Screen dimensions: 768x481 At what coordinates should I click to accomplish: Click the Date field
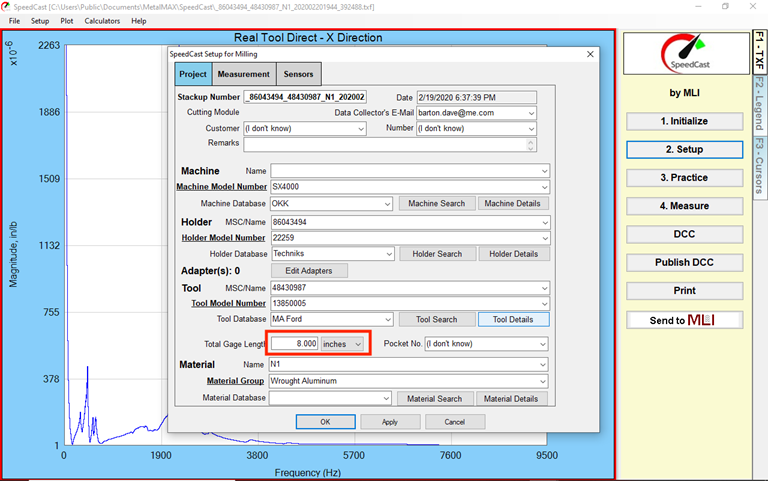click(x=476, y=97)
